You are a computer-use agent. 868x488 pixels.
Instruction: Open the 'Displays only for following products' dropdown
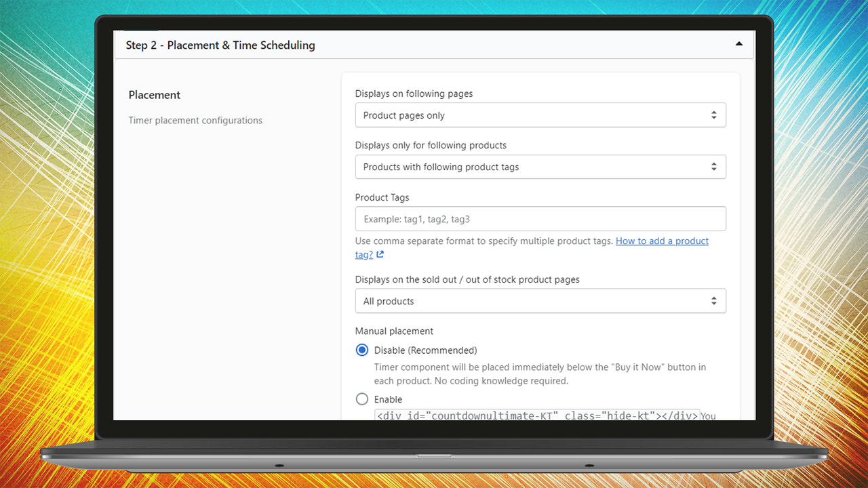[x=540, y=167]
